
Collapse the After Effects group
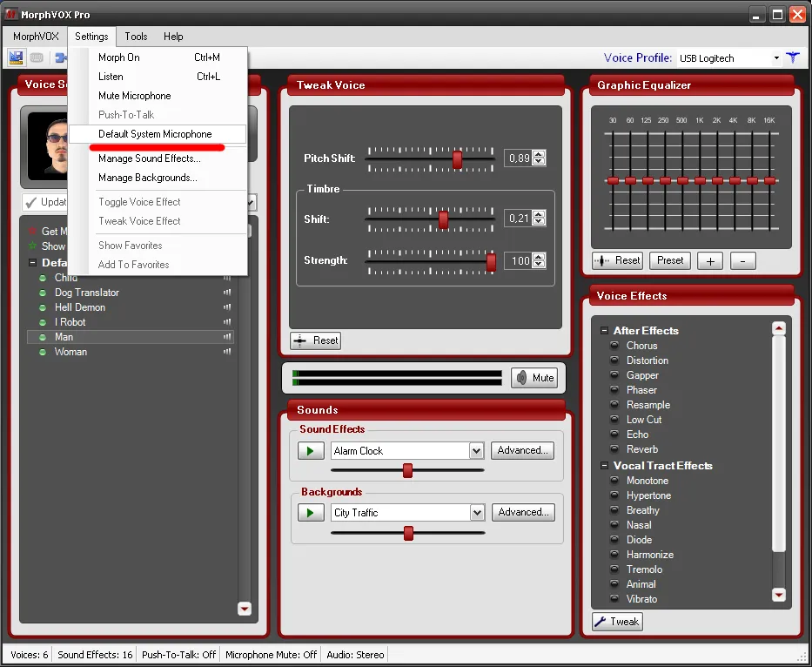click(x=605, y=331)
